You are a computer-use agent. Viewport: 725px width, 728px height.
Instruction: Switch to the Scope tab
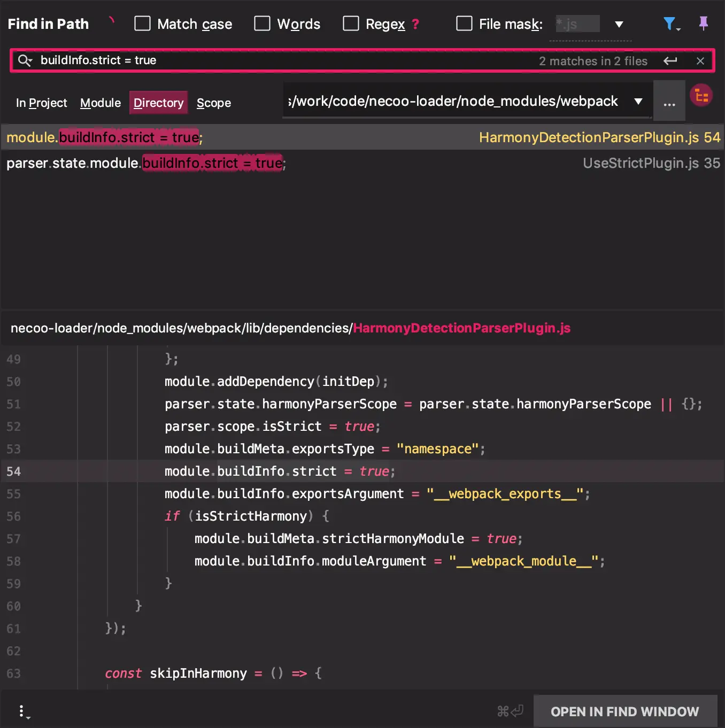[x=214, y=103]
